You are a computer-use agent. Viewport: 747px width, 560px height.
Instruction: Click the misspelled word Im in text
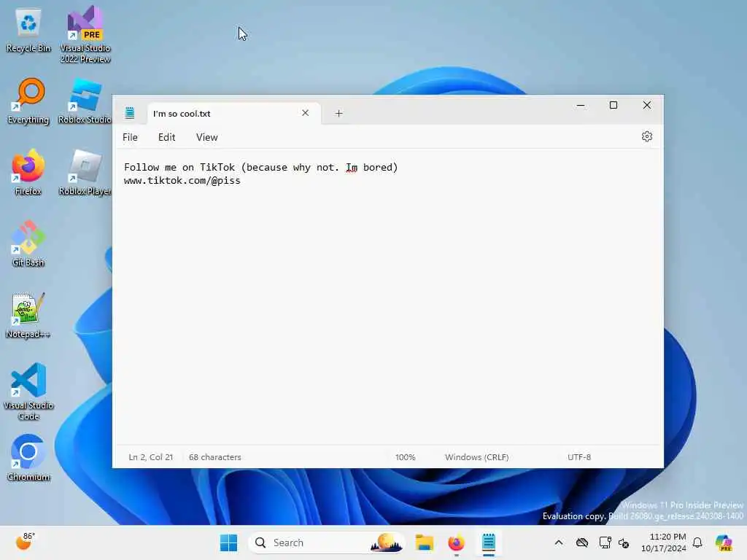pos(352,168)
